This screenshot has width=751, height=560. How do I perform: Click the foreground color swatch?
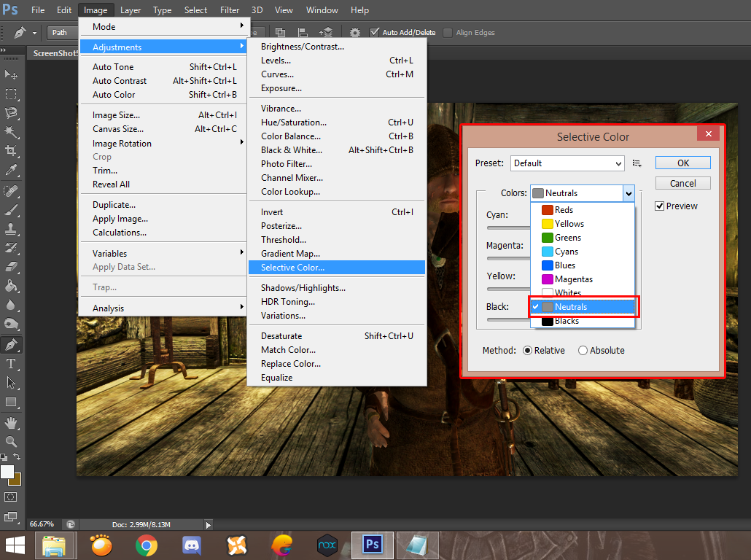click(x=7, y=472)
